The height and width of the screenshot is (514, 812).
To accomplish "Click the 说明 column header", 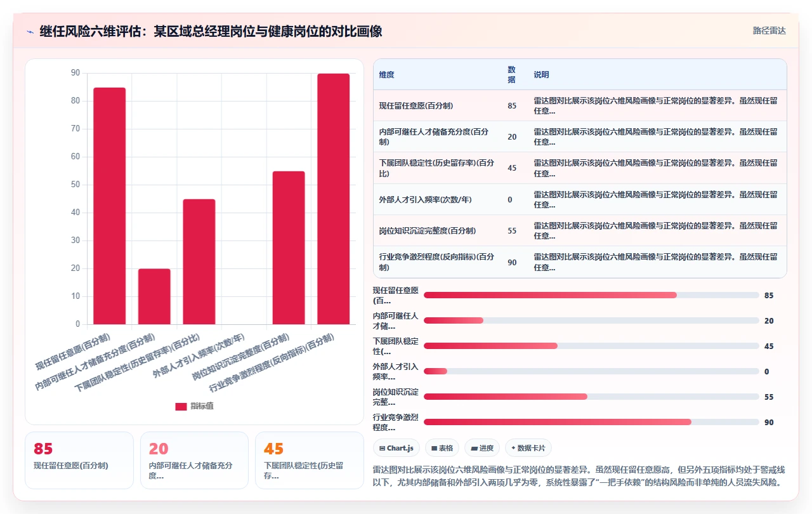I will click(541, 75).
